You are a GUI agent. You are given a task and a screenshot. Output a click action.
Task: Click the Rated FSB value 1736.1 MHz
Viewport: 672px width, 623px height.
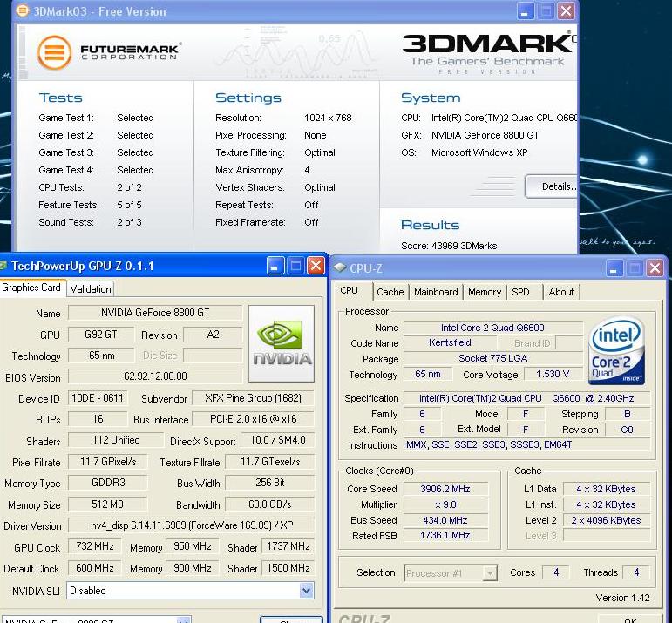click(445, 535)
